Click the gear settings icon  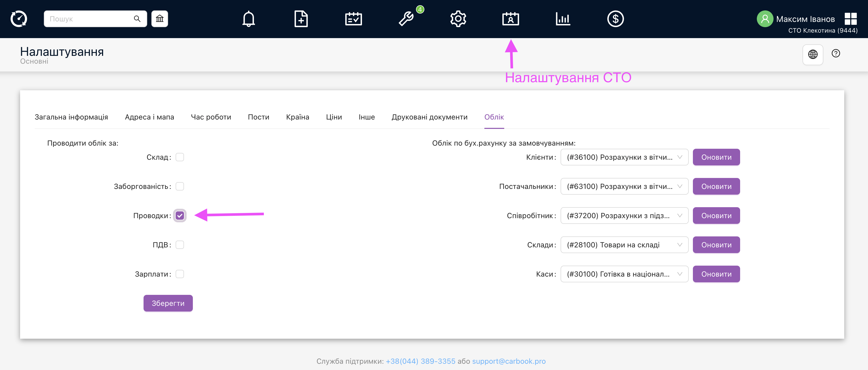(x=458, y=19)
